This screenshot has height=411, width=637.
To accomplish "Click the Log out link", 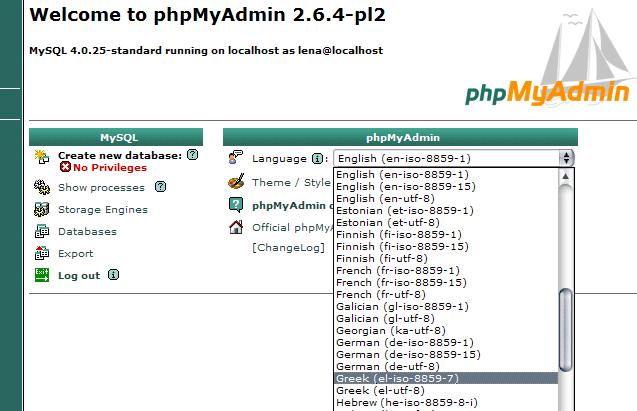I will (79, 275).
